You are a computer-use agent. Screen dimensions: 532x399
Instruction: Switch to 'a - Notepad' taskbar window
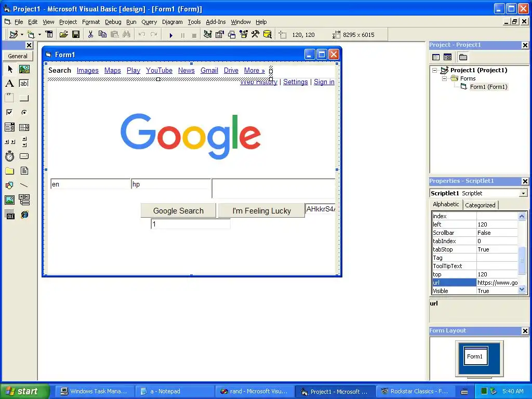coord(174,391)
